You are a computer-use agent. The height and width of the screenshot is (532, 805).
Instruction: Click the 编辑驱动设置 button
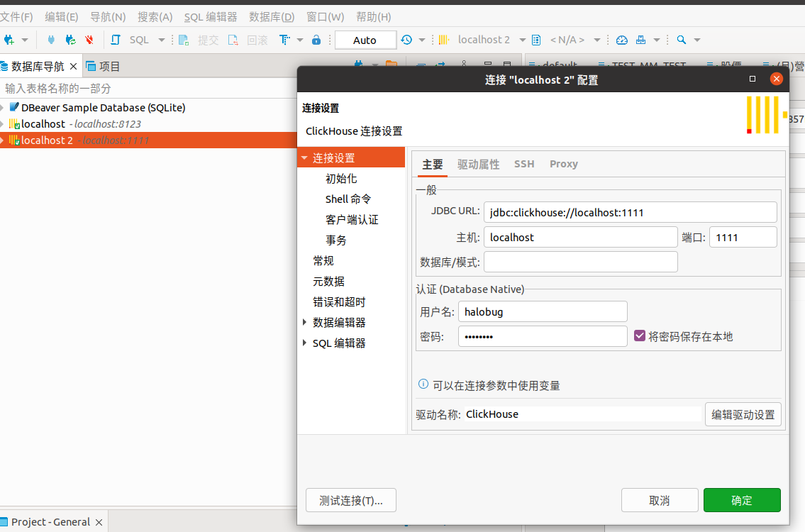[x=743, y=414]
